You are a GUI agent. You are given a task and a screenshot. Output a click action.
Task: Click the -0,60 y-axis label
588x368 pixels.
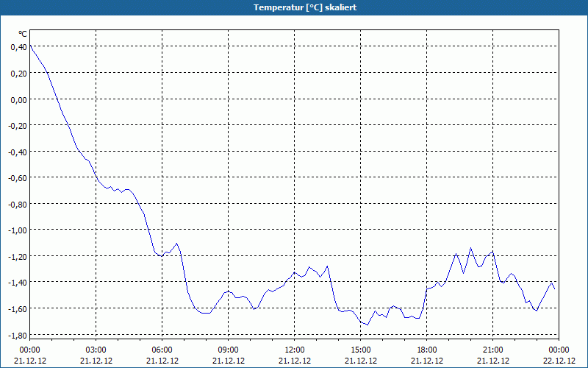pos(18,177)
